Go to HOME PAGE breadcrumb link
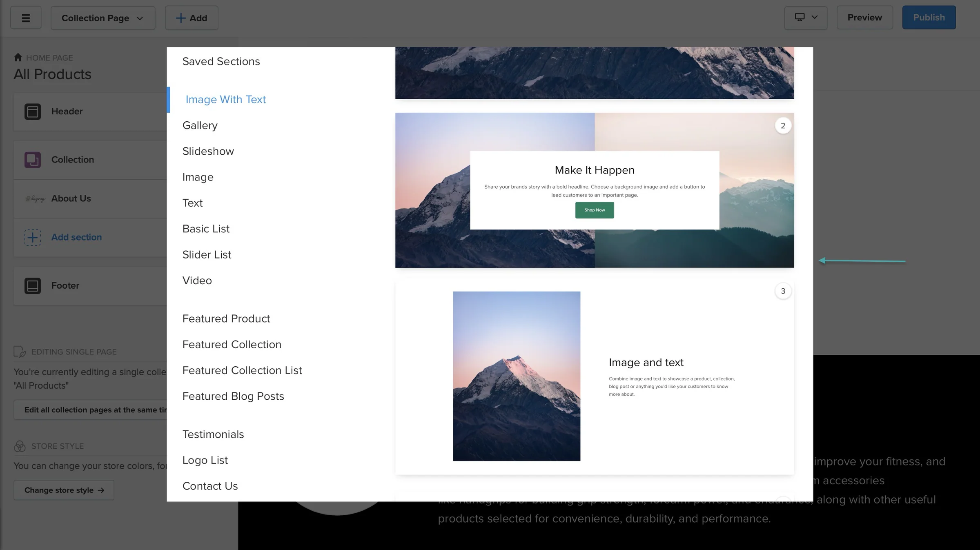 click(49, 58)
